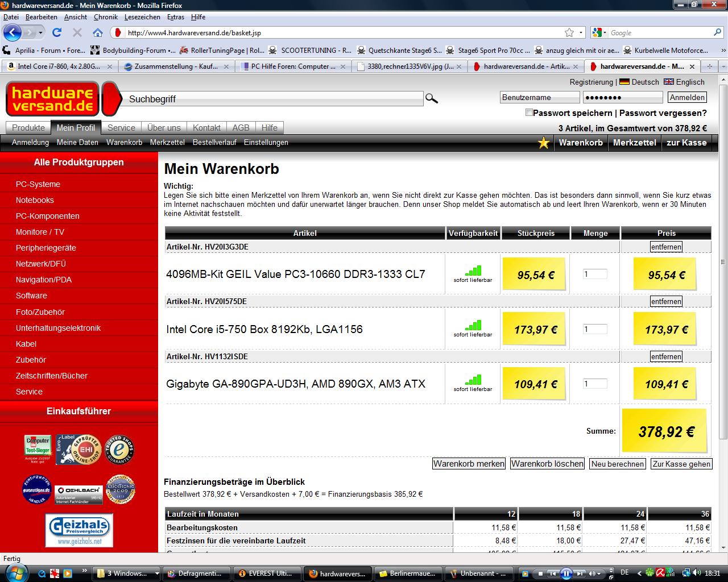Open the Defragmentierung taskbar button

[197, 573]
